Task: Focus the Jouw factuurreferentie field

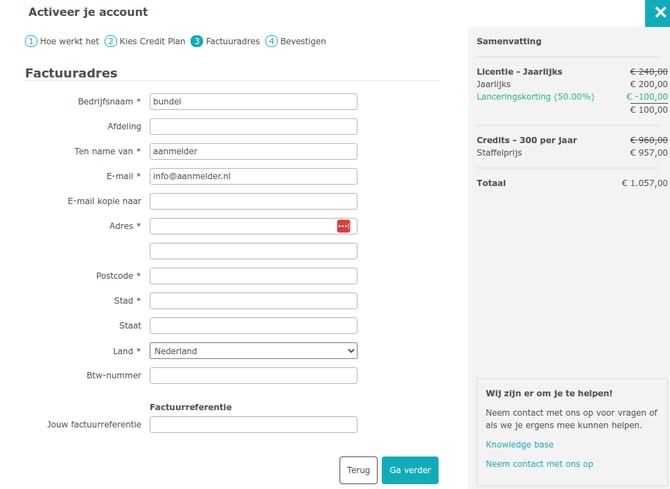Action: pos(253,425)
